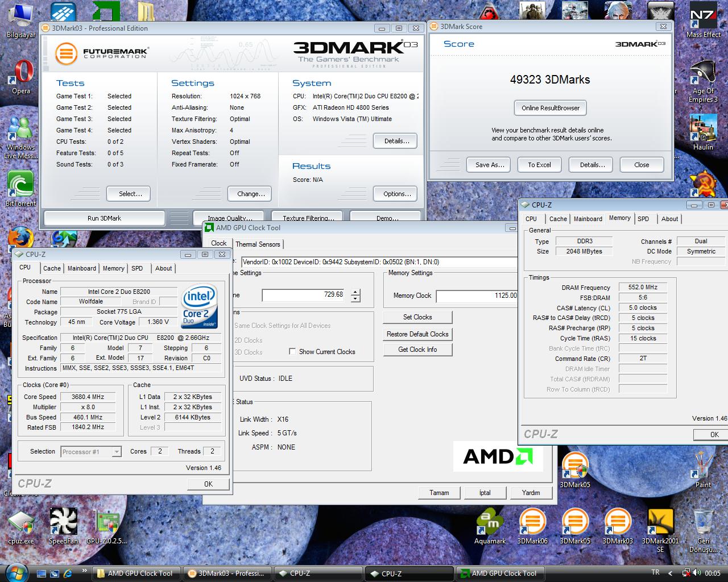Toggle Show Current Clocks checkbox
The width and height of the screenshot is (728, 582).
click(292, 351)
